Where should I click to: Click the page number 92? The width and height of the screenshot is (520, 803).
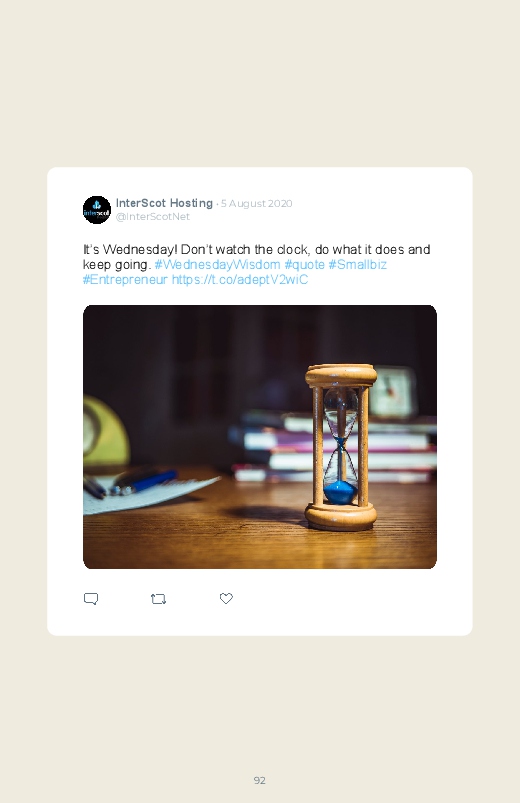[x=260, y=780]
